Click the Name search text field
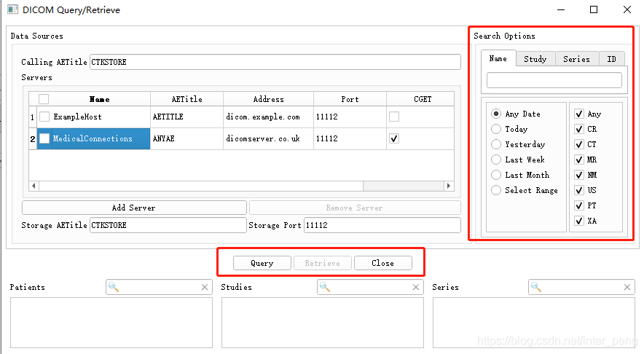The image size is (644, 354). point(554,80)
